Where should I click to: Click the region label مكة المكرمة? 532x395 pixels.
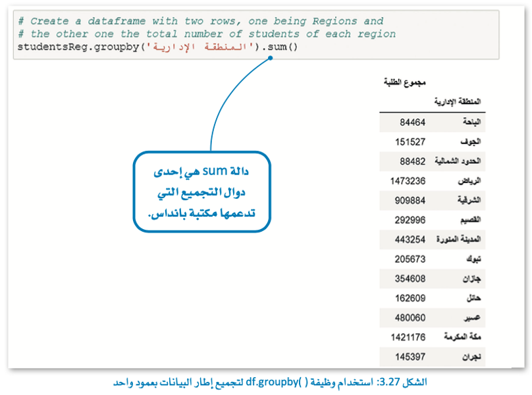click(462, 336)
